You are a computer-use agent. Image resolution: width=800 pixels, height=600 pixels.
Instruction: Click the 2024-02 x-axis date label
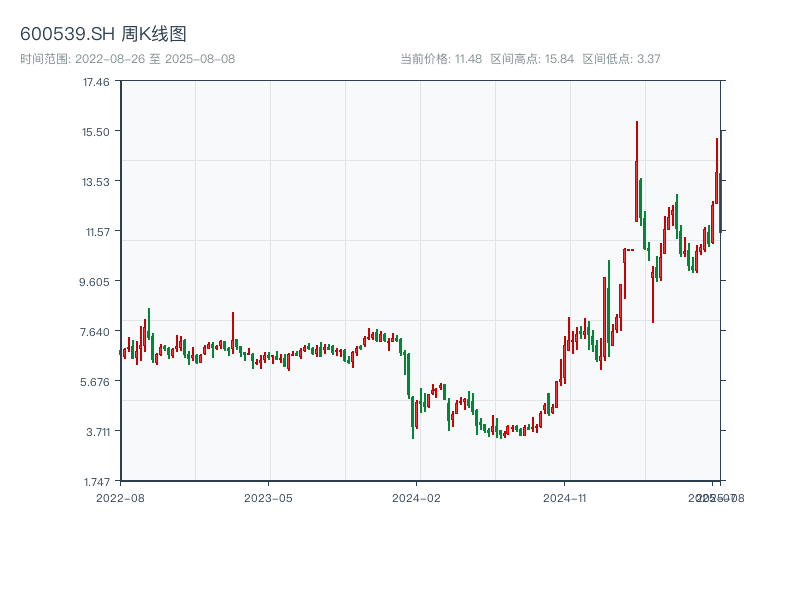tap(417, 497)
